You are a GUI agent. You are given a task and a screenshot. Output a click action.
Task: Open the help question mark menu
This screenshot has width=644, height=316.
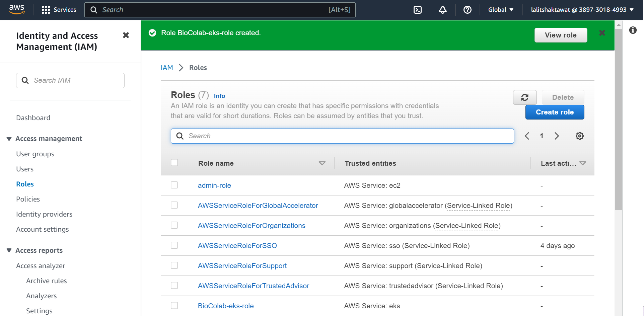point(468,10)
